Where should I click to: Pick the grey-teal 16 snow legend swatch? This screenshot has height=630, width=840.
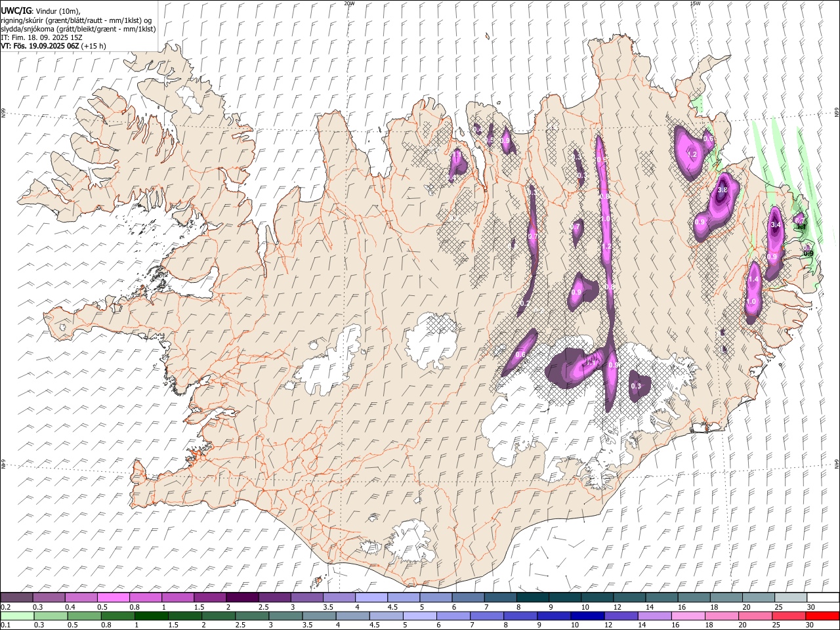pyautogui.click(x=694, y=597)
